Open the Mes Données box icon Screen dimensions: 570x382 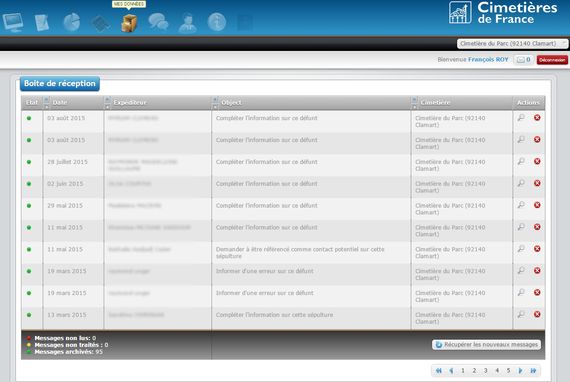(129, 23)
